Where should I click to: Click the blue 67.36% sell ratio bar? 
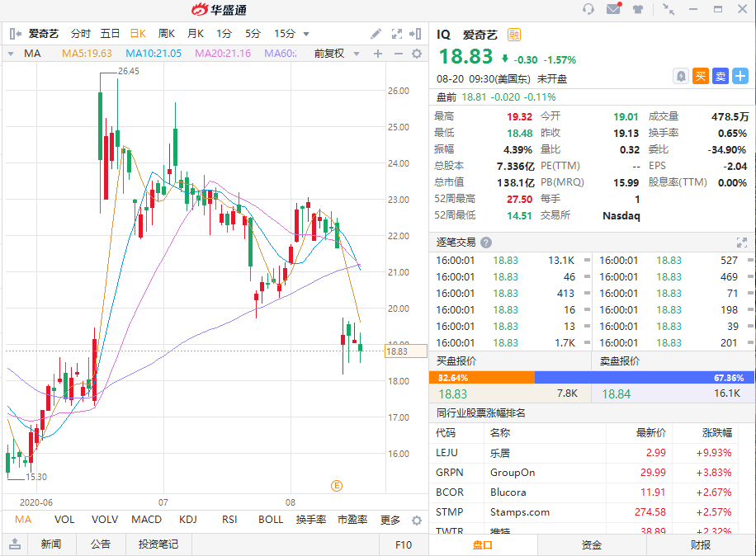644,377
